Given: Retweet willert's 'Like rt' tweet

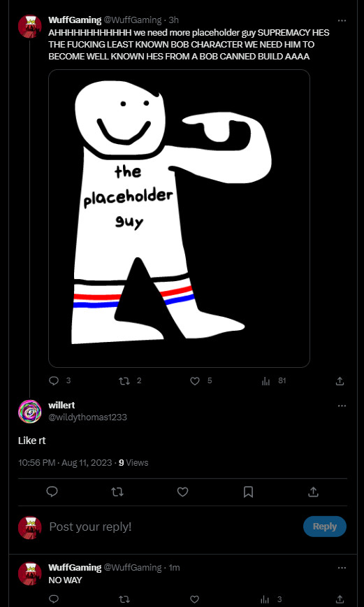Looking at the screenshot, I should [x=117, y=492].
